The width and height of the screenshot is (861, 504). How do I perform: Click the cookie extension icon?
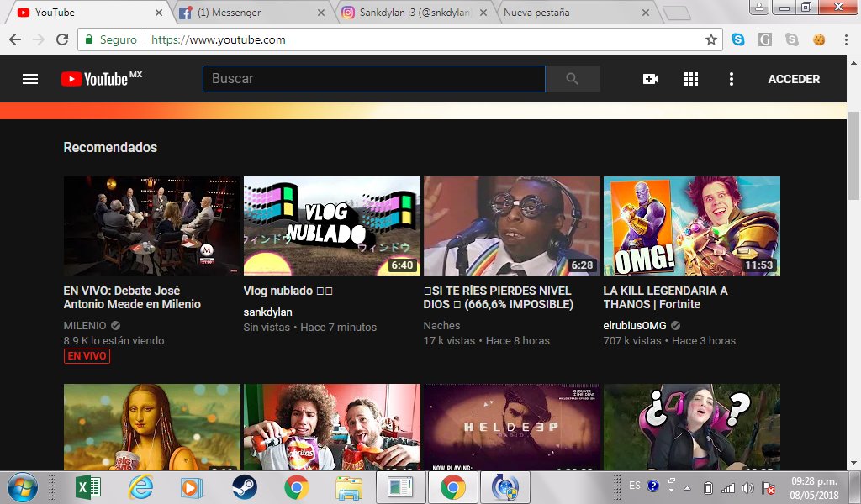[x=819, y=39]
